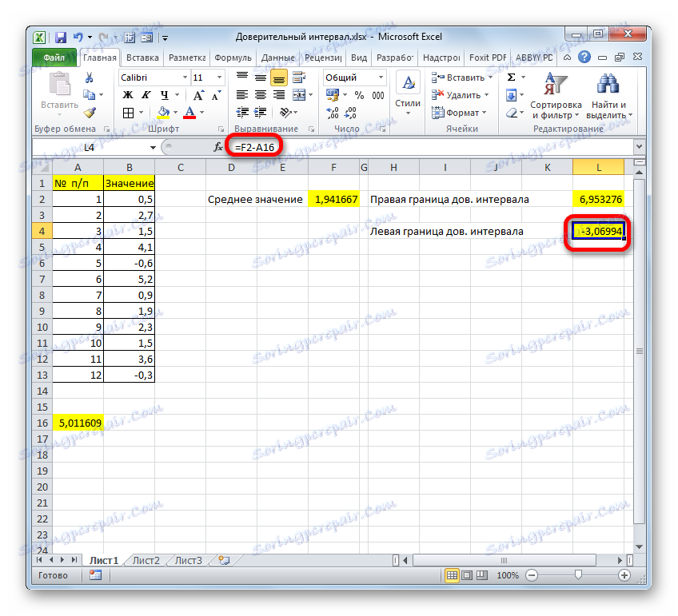Select the Format Painter brush

pyautogui.click(x=90, y=113)
